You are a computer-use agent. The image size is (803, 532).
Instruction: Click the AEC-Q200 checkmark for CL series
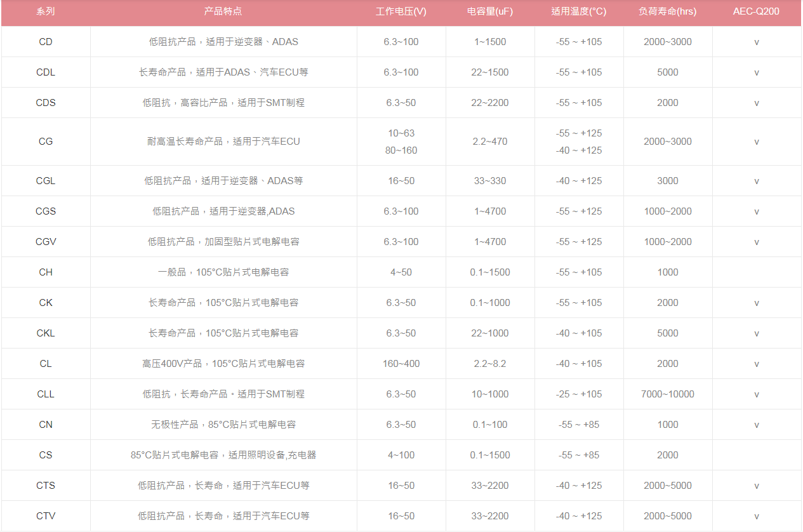[x=756, y=363]
